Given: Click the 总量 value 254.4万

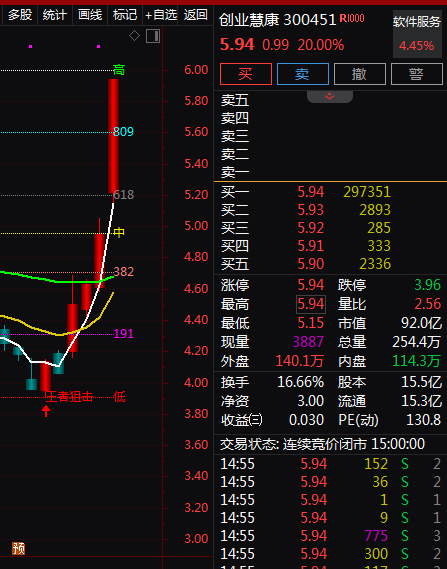Looking at the screenshot, I should [417, 342].
